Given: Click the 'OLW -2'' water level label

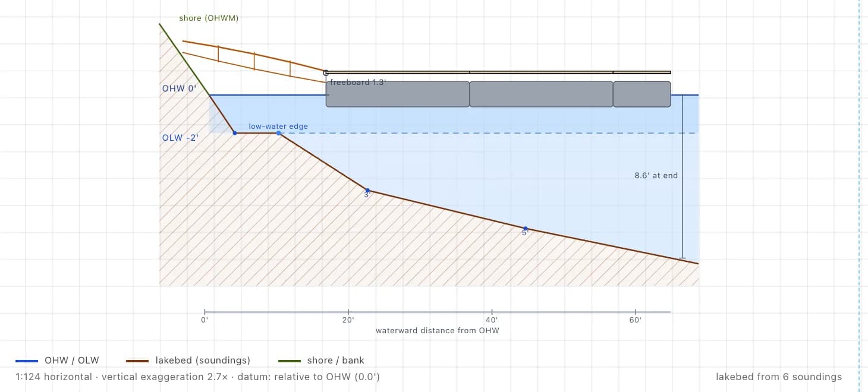Looking at the screenshot, I should pos(180,138).
